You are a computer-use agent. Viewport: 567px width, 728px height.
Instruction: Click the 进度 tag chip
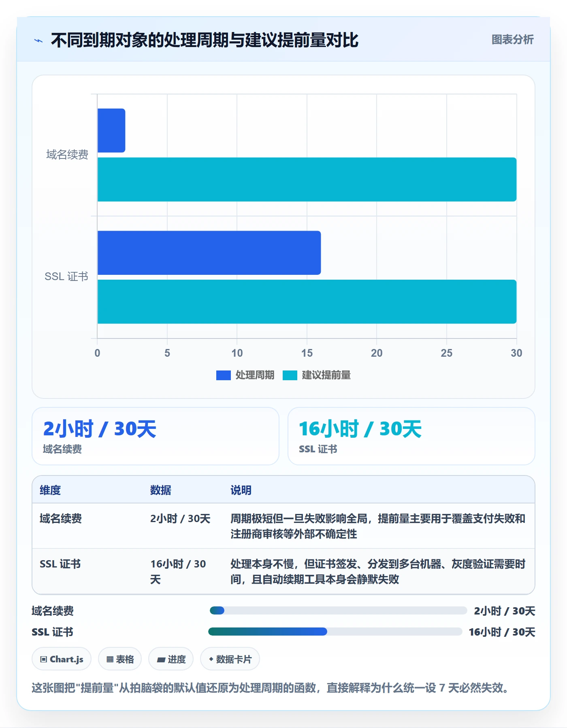(x=171, y=659)
